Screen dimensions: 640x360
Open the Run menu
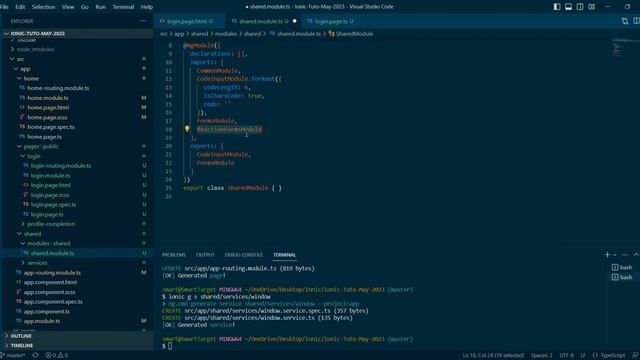click(100, 7)
